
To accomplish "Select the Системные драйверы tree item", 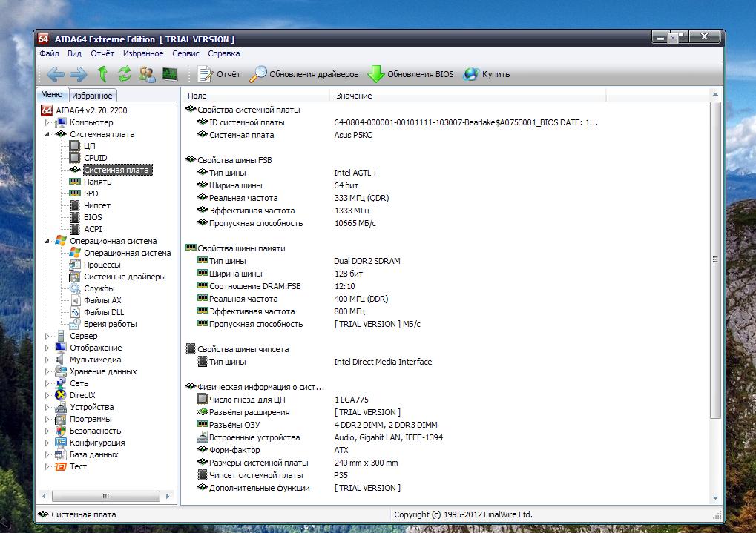I will click(x=125, y=277).
